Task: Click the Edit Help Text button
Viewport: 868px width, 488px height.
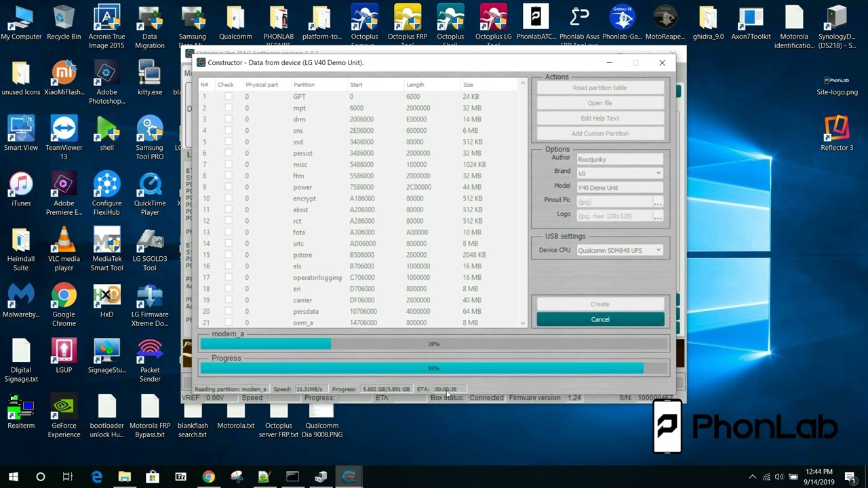Action: click(600, 119)
